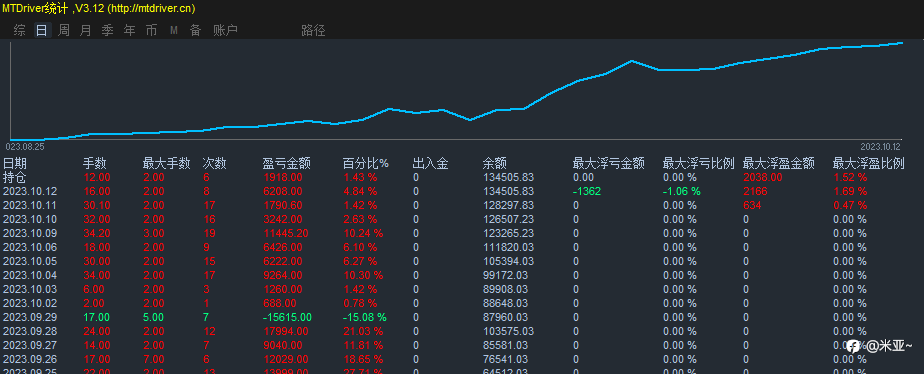Select the 日 daily statistics tab
The height and width of the screenshot is (374, 924).
(x=41, y=31)
